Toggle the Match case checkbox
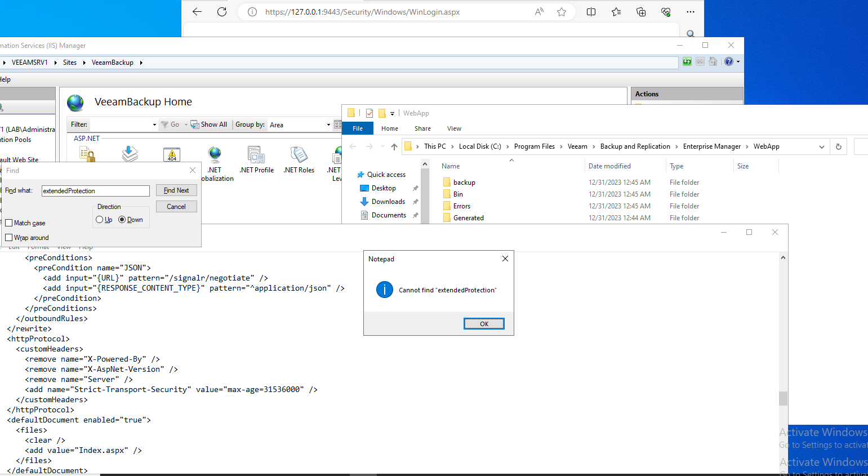The width and height of the screenshot is (868, 476). [8, 223]
